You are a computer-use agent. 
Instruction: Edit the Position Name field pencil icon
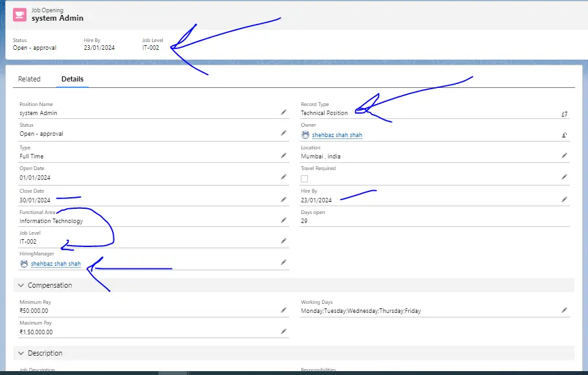(283, 112)
